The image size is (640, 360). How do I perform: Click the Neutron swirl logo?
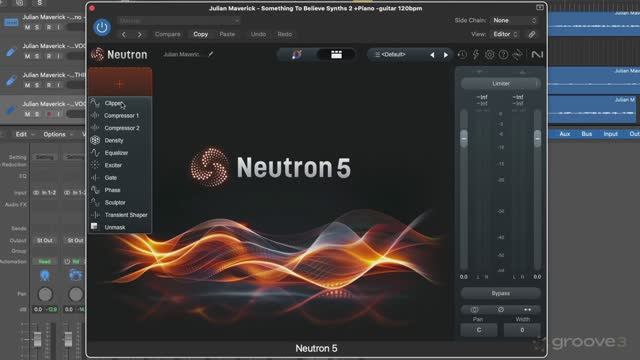click(x=97, y=54)
